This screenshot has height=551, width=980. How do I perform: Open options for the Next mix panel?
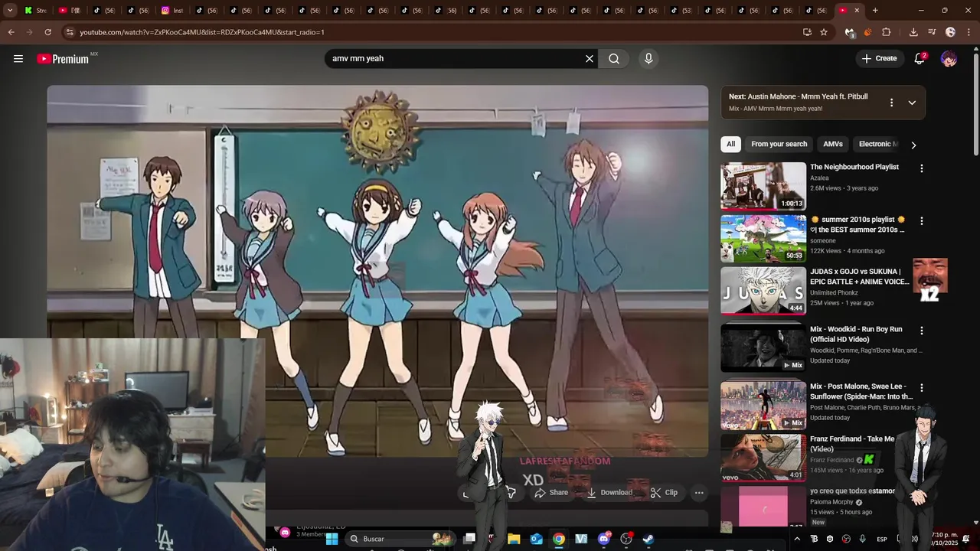[x=891, y=103]
